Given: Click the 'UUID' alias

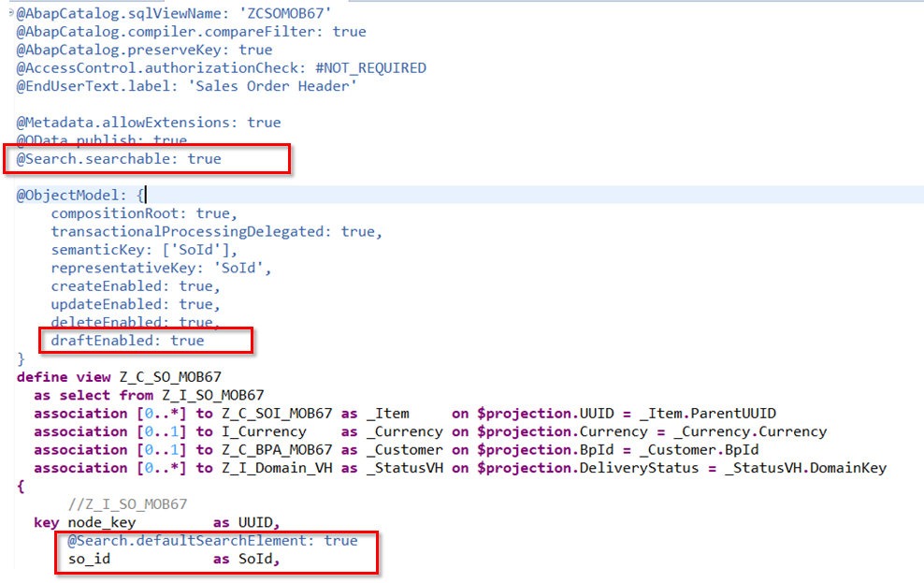Looking at the screenshot, I should point(255,522).
